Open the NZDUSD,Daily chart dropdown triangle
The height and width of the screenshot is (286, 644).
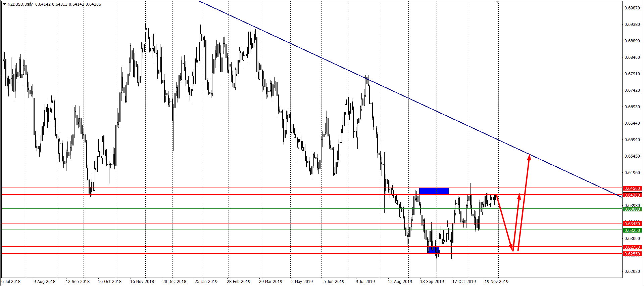(x=4, y=4)
